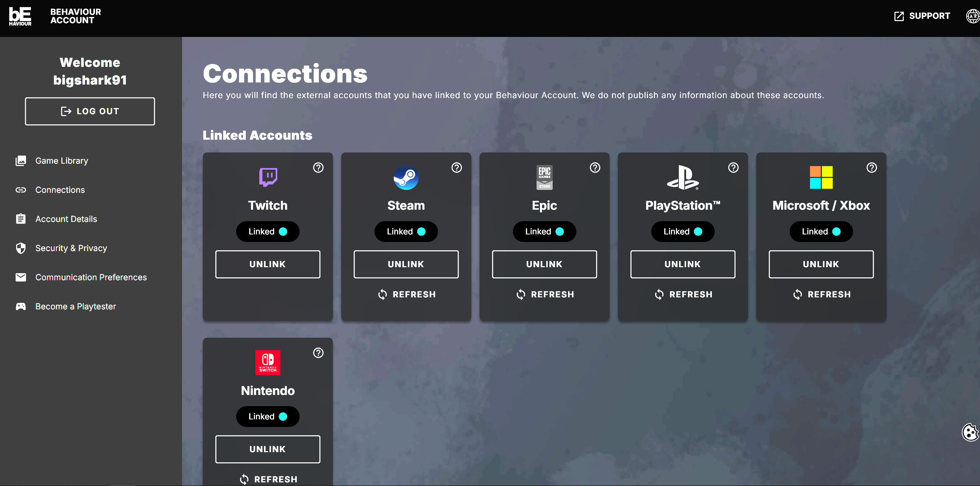Click the language globe icon
Image resolution: width=980 pixels, height=486 pixels.
[x=973, y=16]
